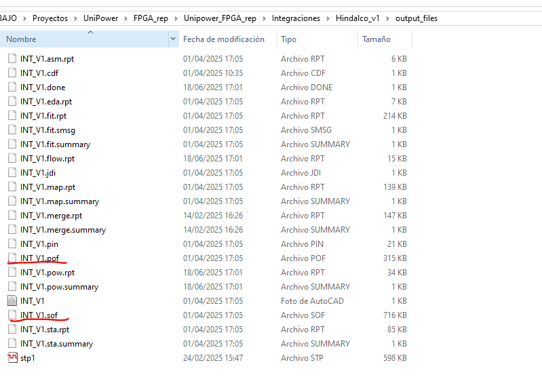Image resolution: width=542 pixels, height=392 pixels.
Task: Click output_files in the address bar
Action: (417, 18)
